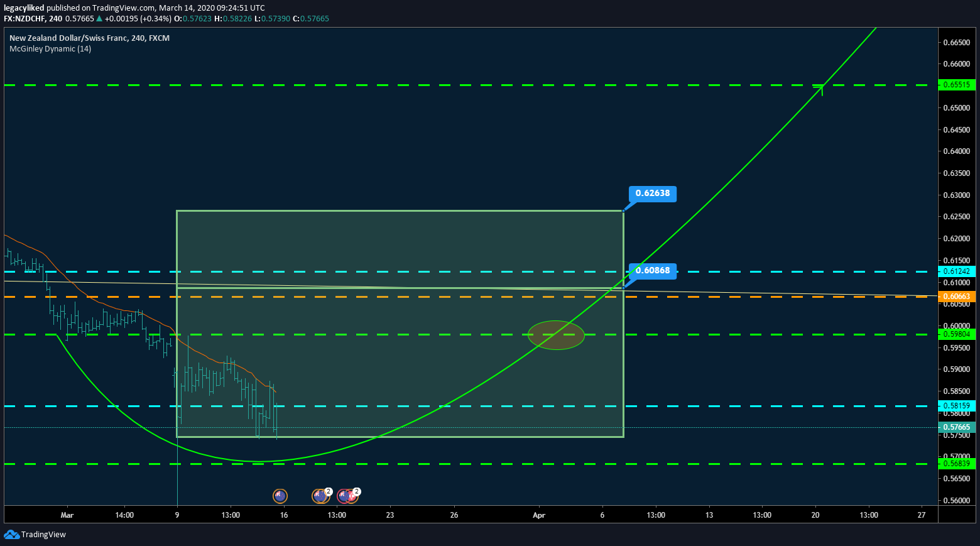Click the 0.64000 price scale label
Viewport: 980px width, 546px height.
956,151
